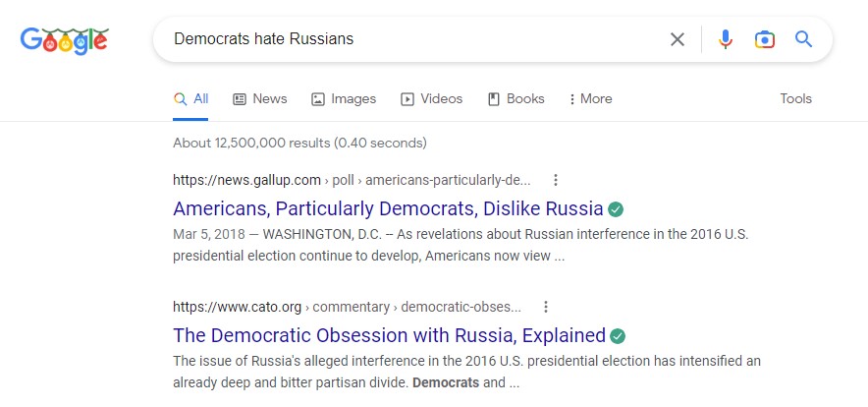Open image search via camera lens icon

click(765, 39)
